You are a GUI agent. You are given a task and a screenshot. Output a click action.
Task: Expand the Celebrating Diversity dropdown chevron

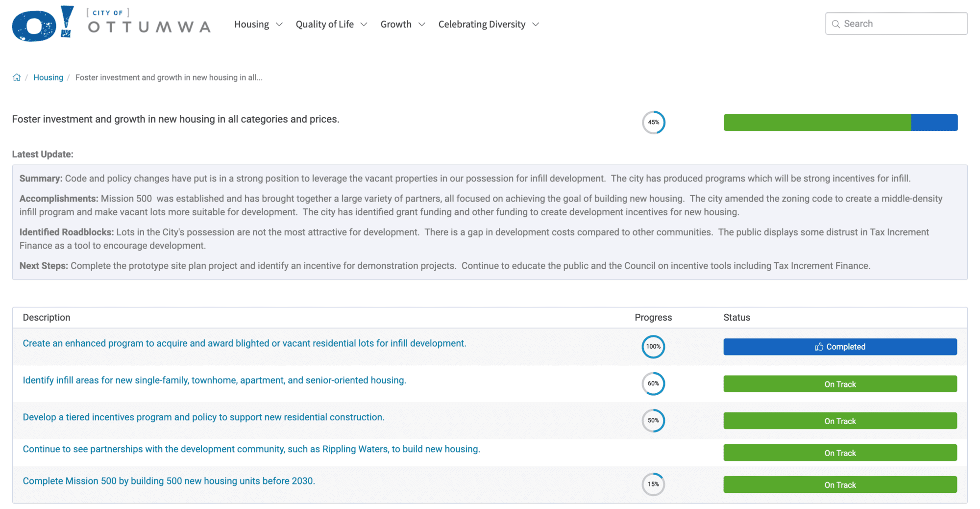pos(536,25)
